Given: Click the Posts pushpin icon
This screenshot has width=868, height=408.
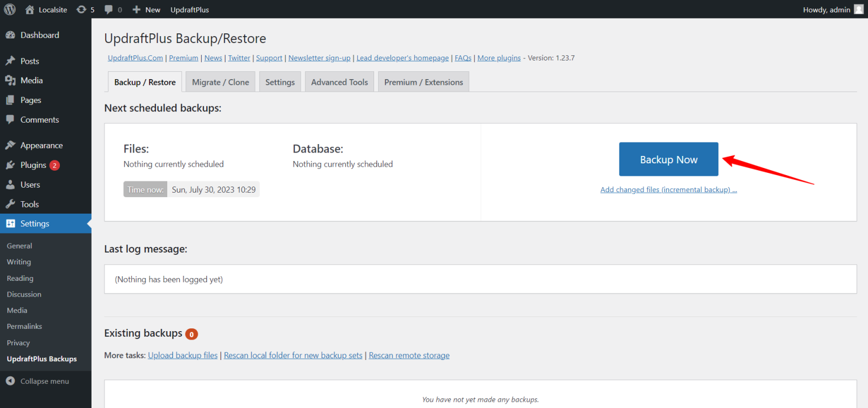Looking at the screenshot, I should coord(11,60).
